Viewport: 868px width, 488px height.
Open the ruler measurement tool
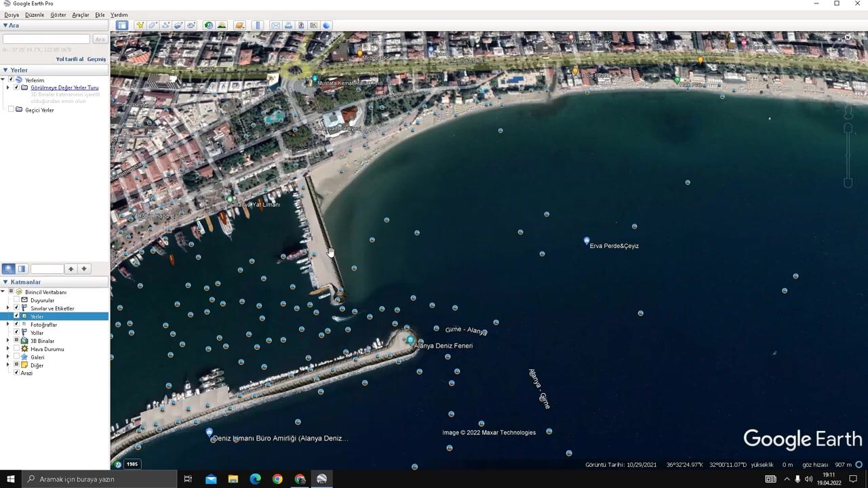coord(257,25)
